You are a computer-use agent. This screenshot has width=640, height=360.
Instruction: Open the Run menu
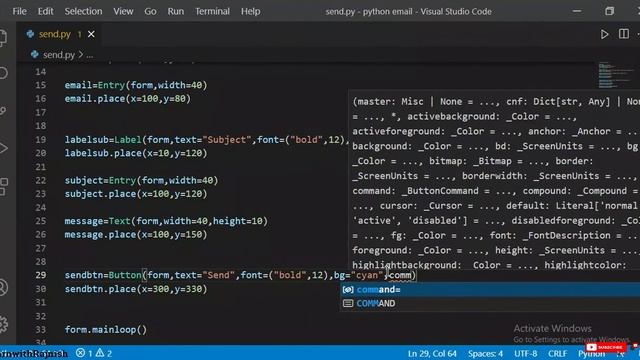coord(176,11)
